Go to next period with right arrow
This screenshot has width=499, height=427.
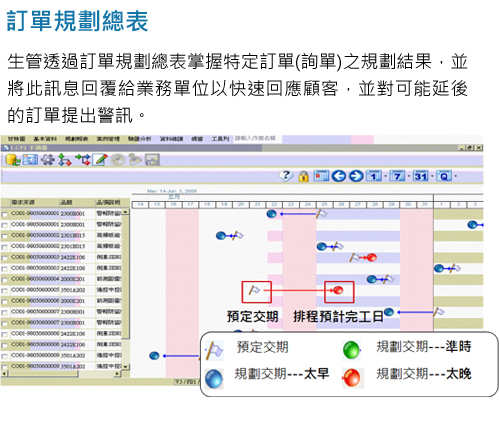[356, 176]
